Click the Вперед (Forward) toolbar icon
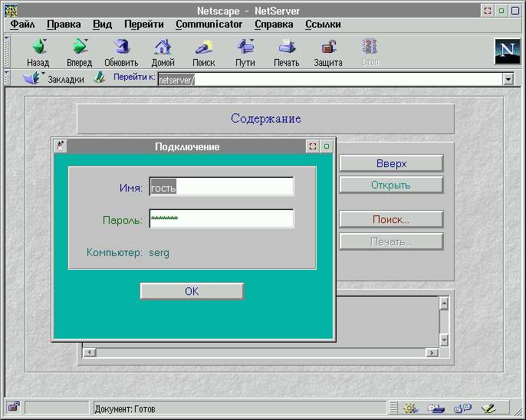The width and height of the screenshot is (526, 420). coord(79,51)
